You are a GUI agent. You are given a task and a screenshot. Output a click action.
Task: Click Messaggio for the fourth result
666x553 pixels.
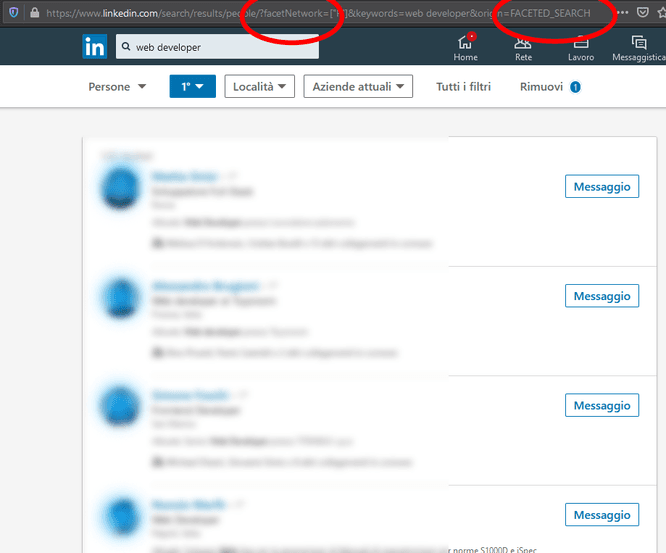(602, 515)
